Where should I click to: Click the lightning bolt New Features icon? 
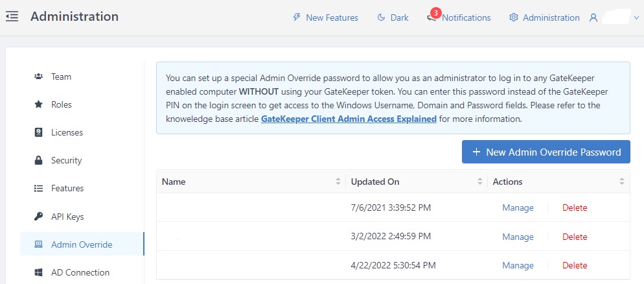[x=297, y=18]
